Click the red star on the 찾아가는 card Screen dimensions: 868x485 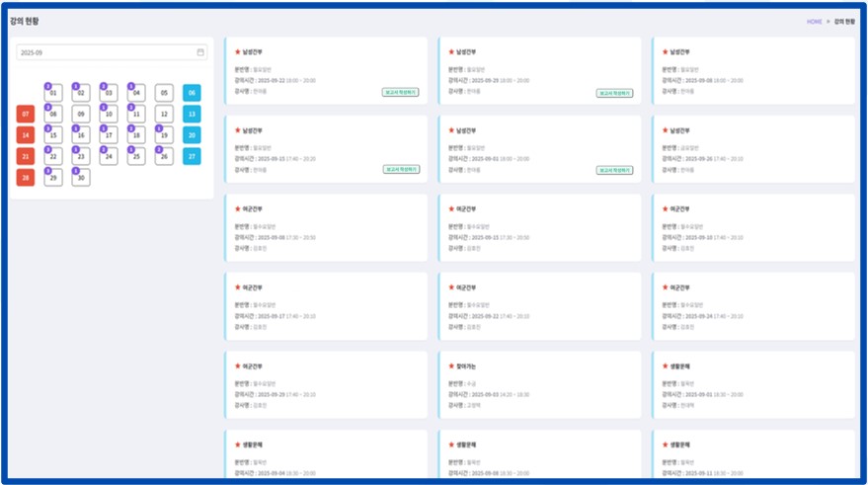tap(450, 365)
